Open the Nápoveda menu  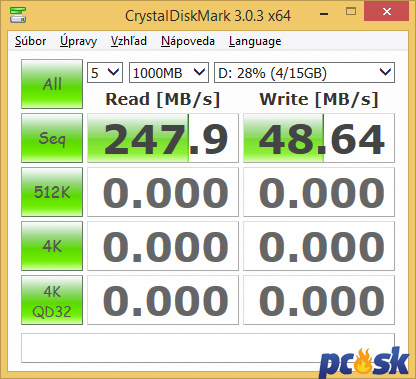click(x=188, y=41)
